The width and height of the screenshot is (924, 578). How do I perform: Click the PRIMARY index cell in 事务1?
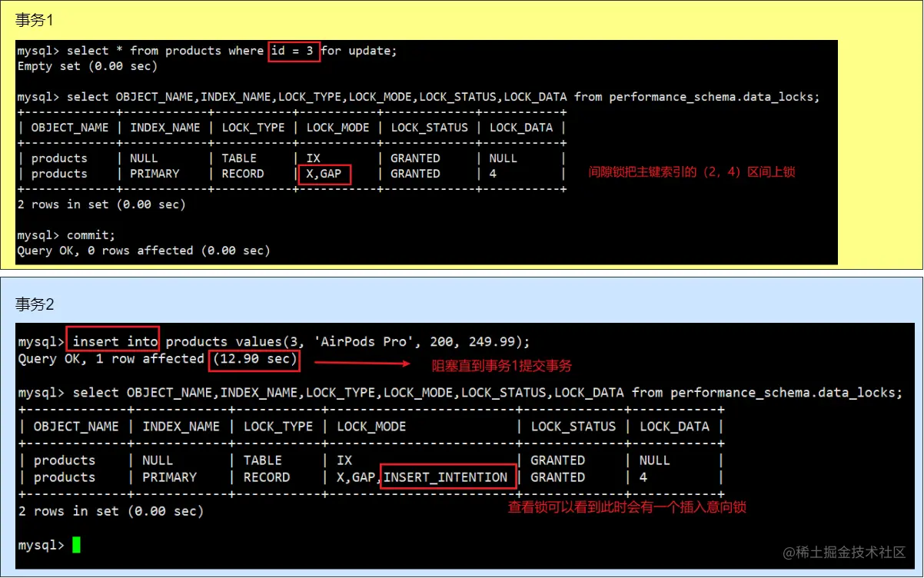click(154, 174)
